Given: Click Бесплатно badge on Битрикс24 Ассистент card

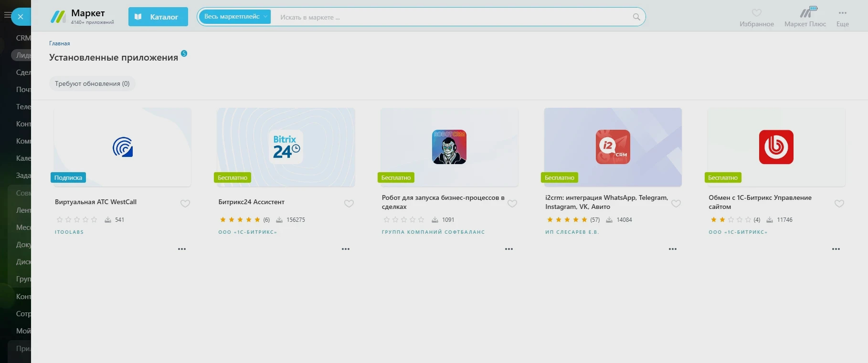Looking at the screenshot, I should click(233, 177).
